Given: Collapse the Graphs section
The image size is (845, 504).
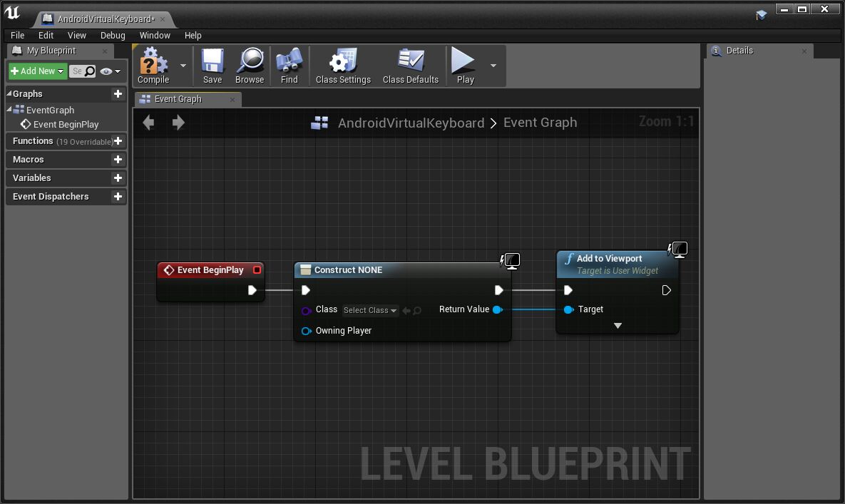Looking at the screenshot, I should pos(9,93).
